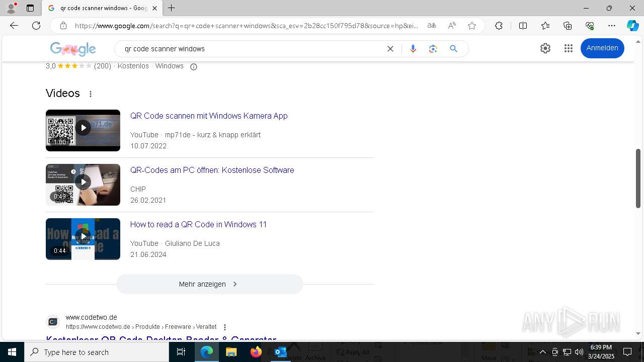Viewport: 644px width, 362px height.
Task: Play the 0:44 Windows 11 video thumbnail
Action: [x=83, y=239]
